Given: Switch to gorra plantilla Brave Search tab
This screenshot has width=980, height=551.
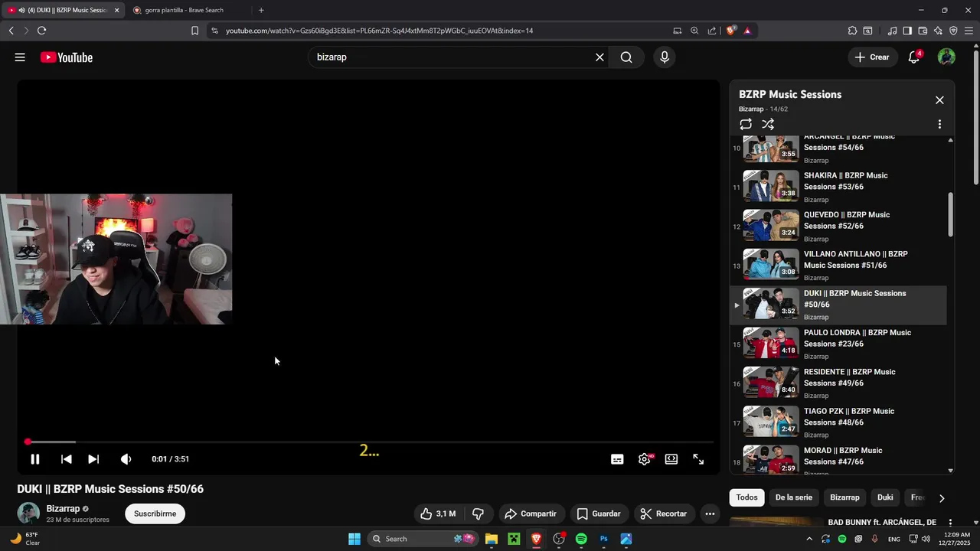Looking at the screenshot, I should [x=184, y=10].
